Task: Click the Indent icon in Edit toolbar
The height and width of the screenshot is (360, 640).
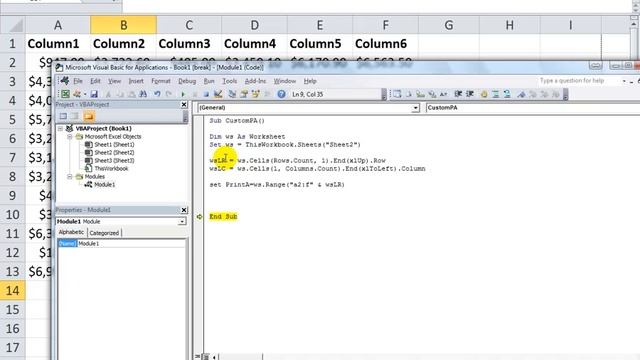Action: point(458,94)
